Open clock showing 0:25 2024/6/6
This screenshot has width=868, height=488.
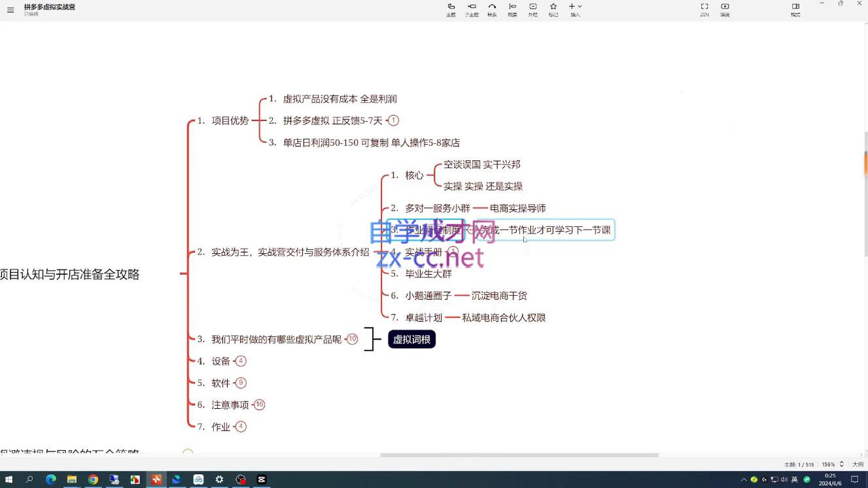point(830,479)
